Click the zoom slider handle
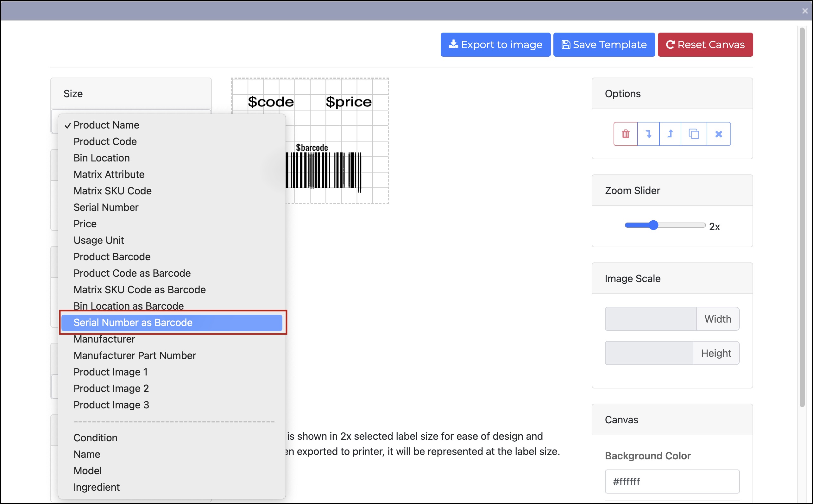This screenshot has width=813, height=504. click(x=653, y=225)
